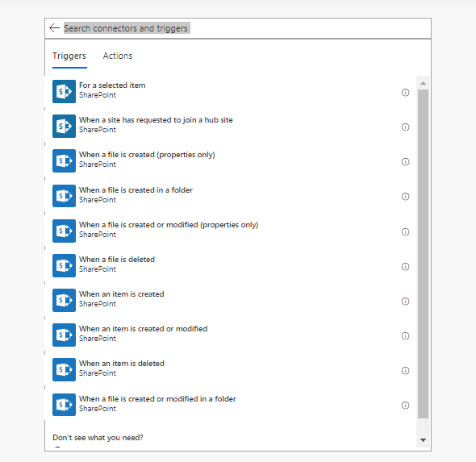
Task: Click SharePoint icon for 'file is created (properties only)'
Action: point(64,160)
